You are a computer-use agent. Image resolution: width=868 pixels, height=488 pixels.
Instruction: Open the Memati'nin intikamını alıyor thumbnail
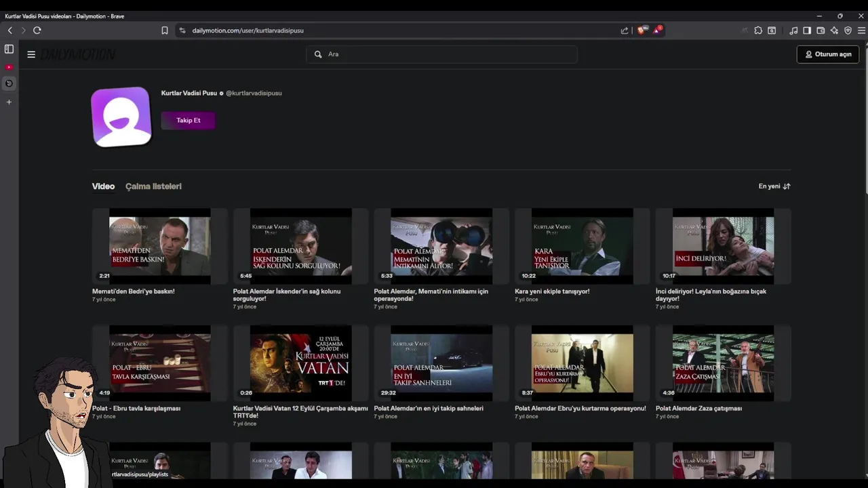point(441,246)
